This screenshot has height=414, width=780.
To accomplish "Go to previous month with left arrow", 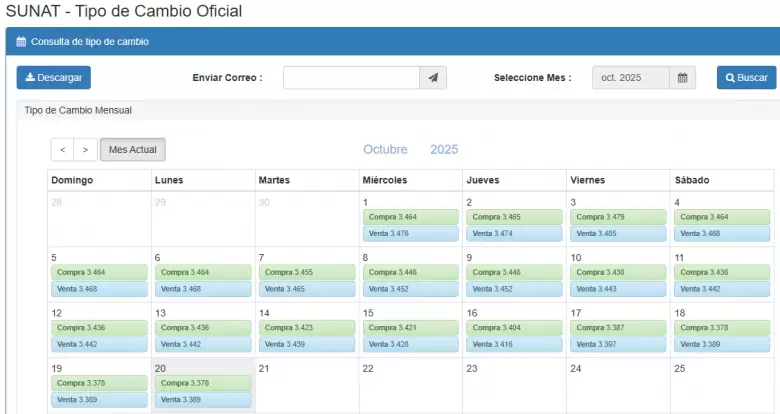I will point(62,149).
